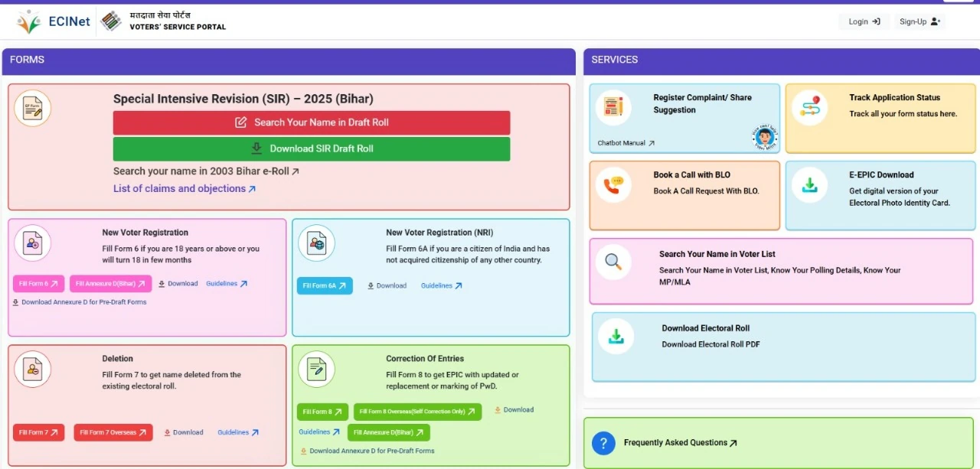The width and height of the screenshot is (980, 469).
Task: Click the Fill Form 7 Overseas button
Action: pyautogui.click(x=113, y=432)
